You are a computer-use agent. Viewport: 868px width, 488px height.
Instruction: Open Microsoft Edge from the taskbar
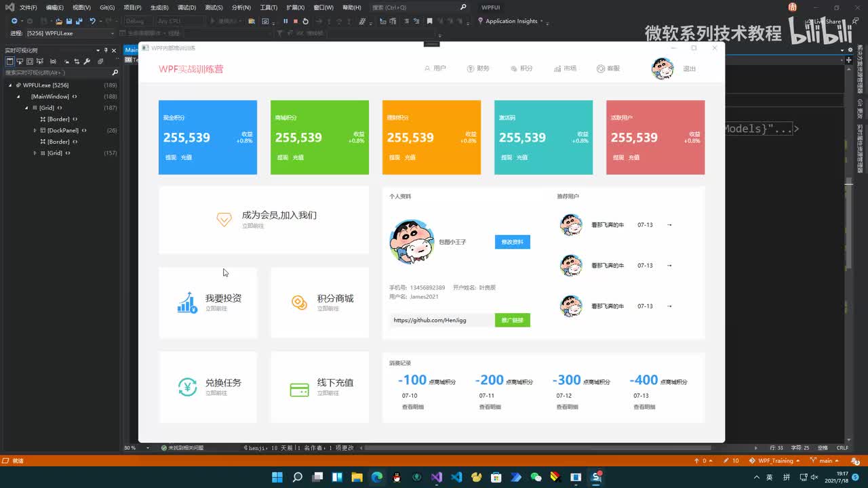[377, 477]
